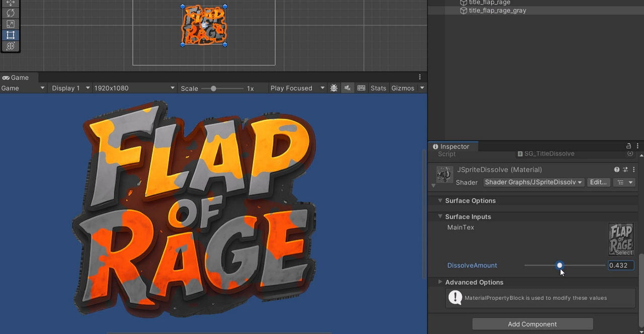Viewport: 644px width, 334px height.
Task: Select the Rect tool in scene toolbar
Action: pos(10,35)
